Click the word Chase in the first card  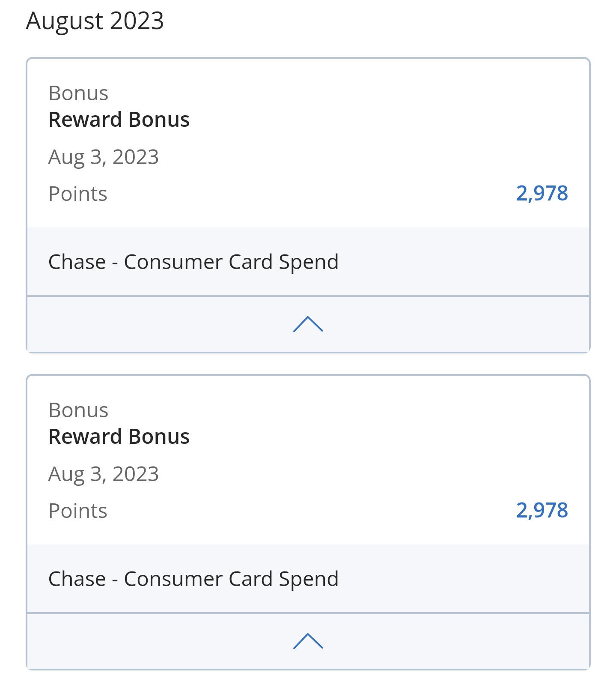pyautogui.click(x=77, y=262)
